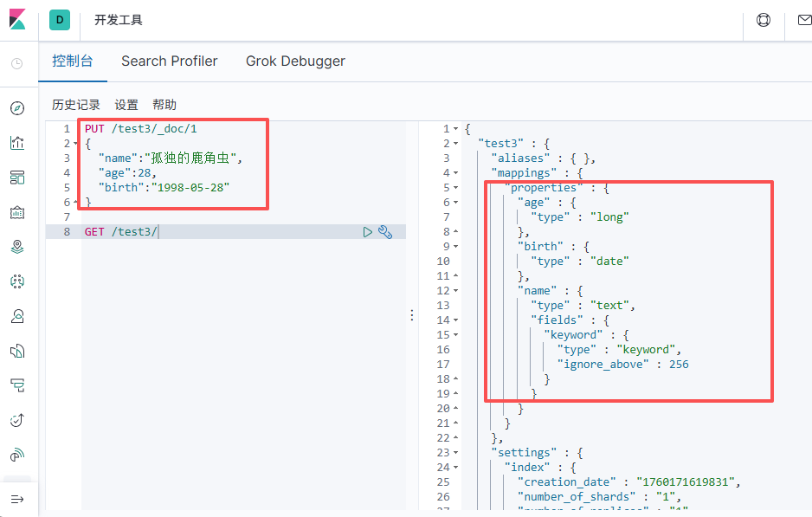Open the help lifebuoy icon in header

click(x=764, y=20)
